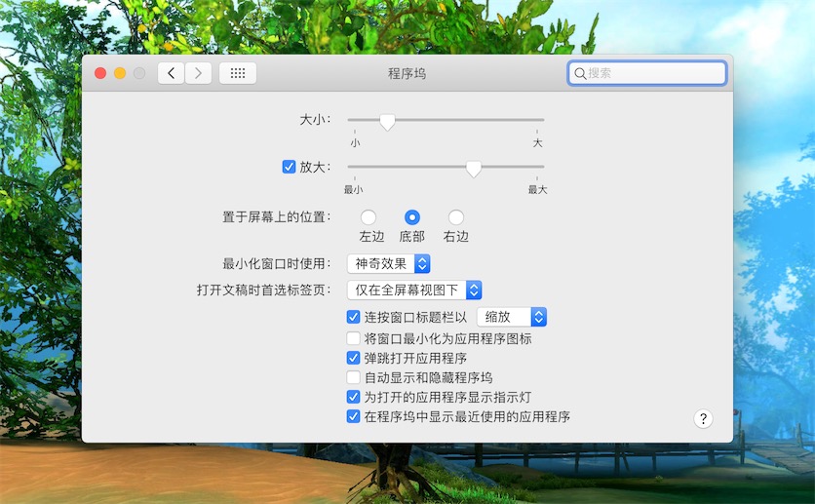Click the 程序坞 window title

tap(407, 73)
